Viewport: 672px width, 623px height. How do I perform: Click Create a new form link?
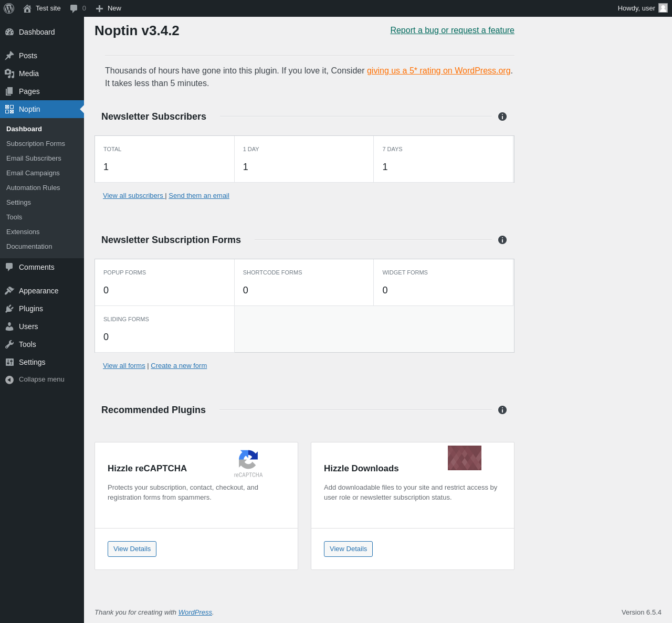point(178,366)
